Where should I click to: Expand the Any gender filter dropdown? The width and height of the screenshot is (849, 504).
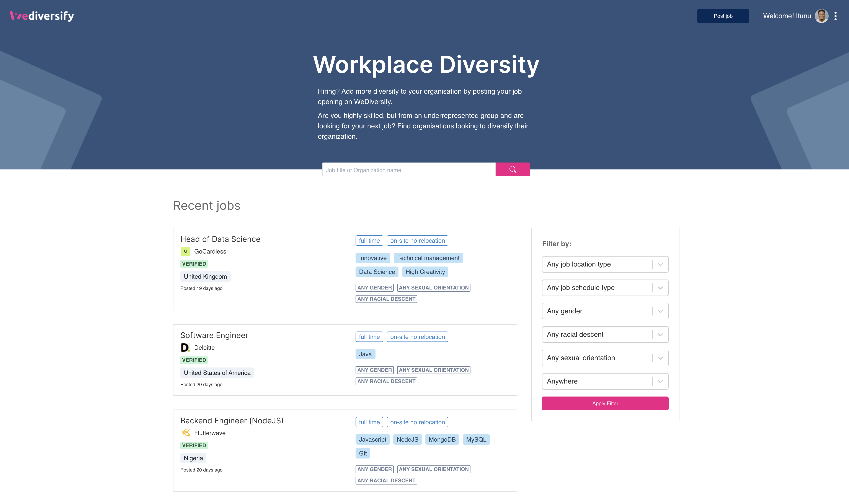pyautogui.click(x=605, y=311)
